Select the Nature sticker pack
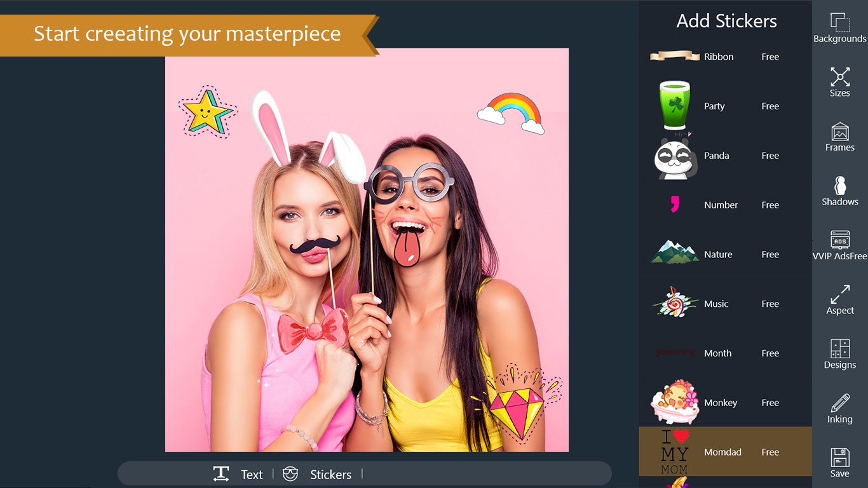The width and height of the screenshot is (868, 488). [718, 254]
